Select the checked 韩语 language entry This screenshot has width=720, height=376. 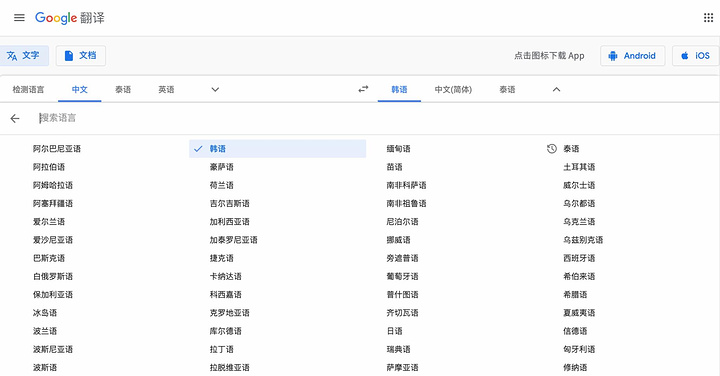tap(277, 149)
